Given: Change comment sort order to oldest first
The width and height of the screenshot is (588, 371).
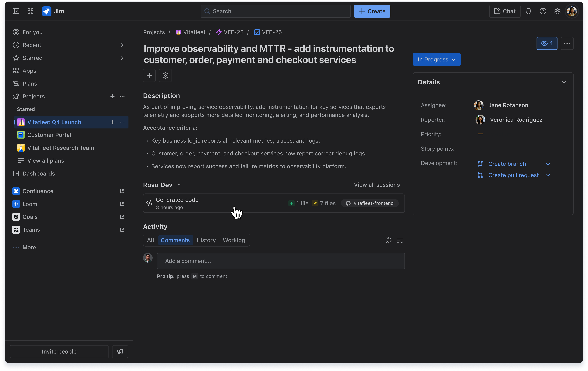Looking at the screenshot, I should [x=400, y=240].
